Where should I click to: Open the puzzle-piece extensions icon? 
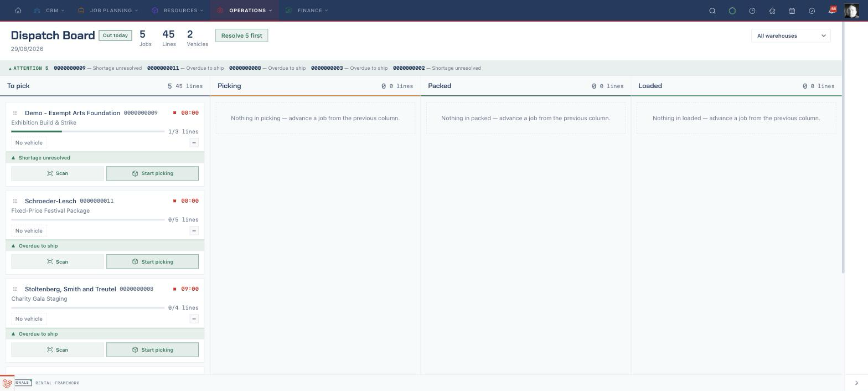pyautogui.click(x=772, y=11)
